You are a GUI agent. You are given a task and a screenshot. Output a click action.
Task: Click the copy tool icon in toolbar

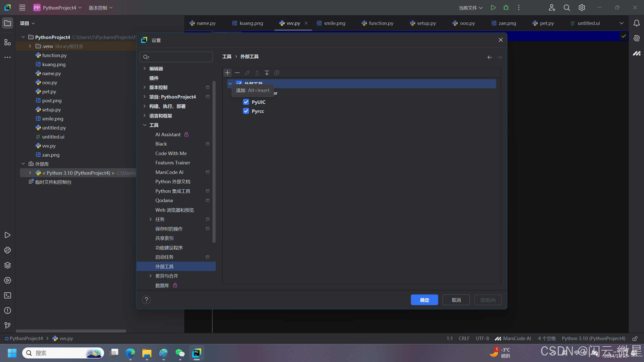276,73
